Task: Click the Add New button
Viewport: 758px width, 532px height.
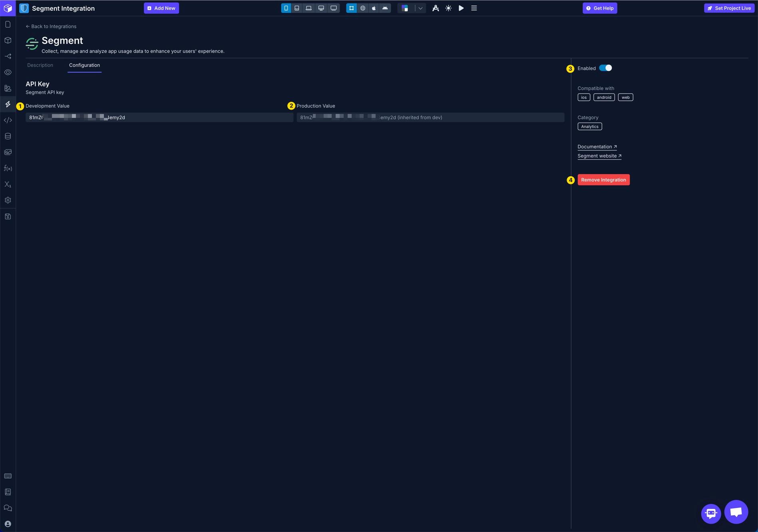Action: [161, 8]
